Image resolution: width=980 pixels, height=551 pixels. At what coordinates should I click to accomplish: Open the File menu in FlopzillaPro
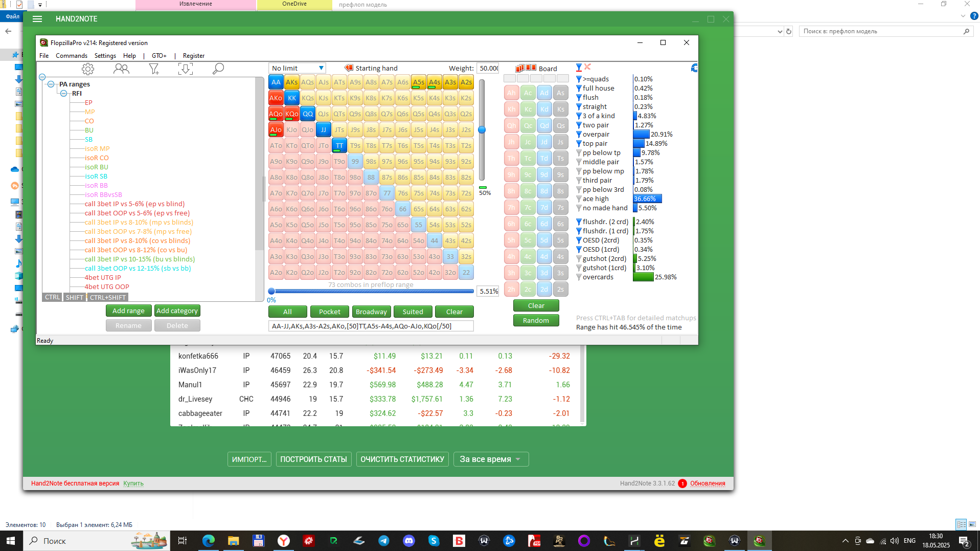44,56
